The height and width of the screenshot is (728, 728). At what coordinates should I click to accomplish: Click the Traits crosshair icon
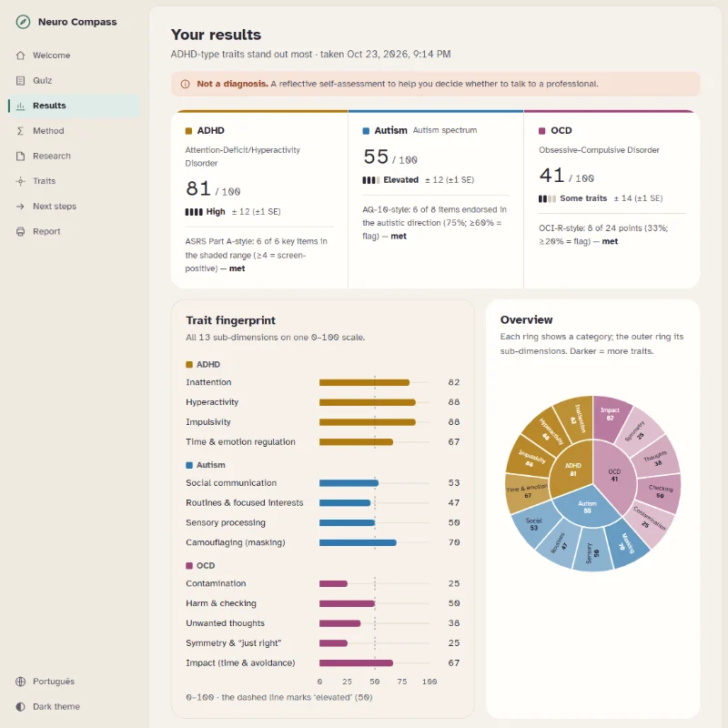(x=20, y=181)
